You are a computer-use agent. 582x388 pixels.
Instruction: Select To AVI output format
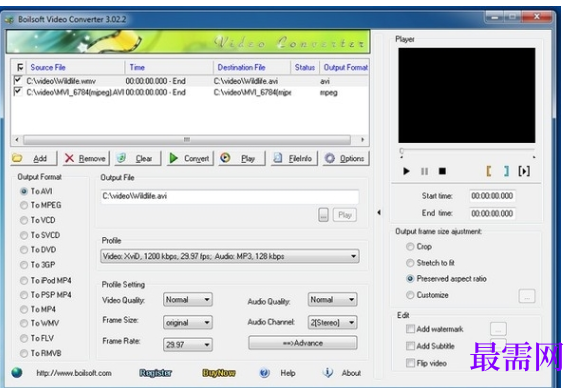click(24, 191)
